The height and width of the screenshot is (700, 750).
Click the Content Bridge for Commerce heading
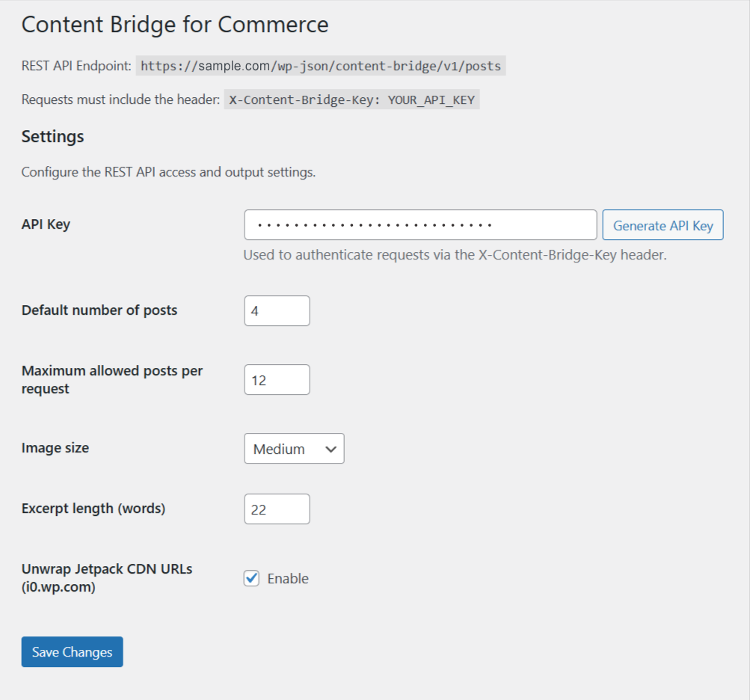tap(175, 25)
